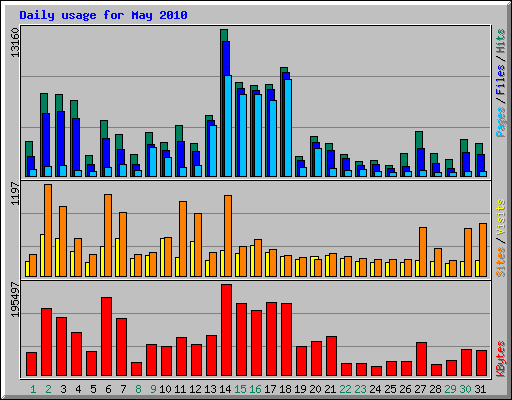The height and width of the screenshot is (400, 512).
Task: Click day 5 on the x-axis
Action: point(93,389)
